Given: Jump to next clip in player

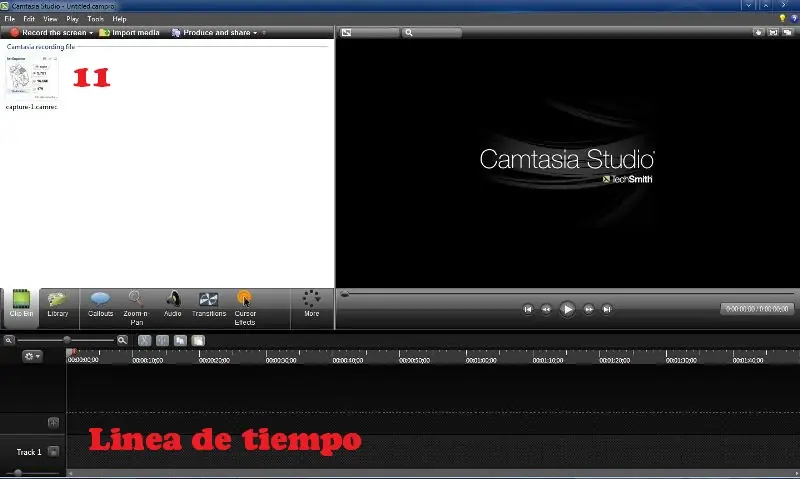Looking at the screenshot, I should (607, 309).
